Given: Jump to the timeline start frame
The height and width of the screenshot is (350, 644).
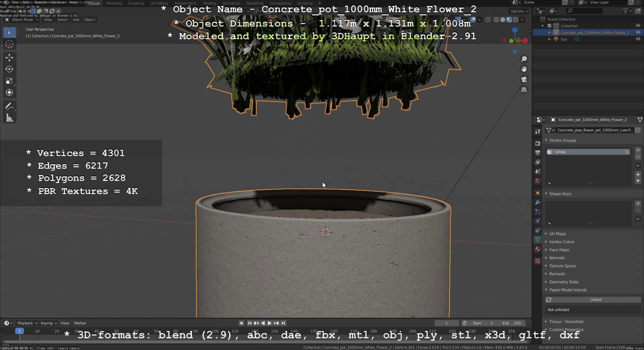Looking at the screenshot, I should 250,323.
